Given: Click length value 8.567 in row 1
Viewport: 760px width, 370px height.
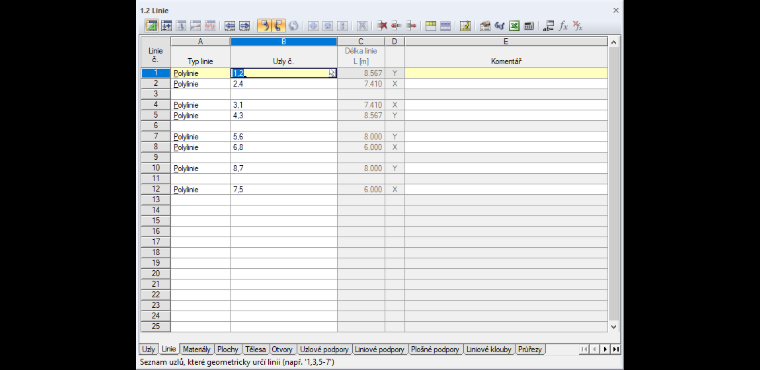Looking at the screenshot, I should coord(361,73).
